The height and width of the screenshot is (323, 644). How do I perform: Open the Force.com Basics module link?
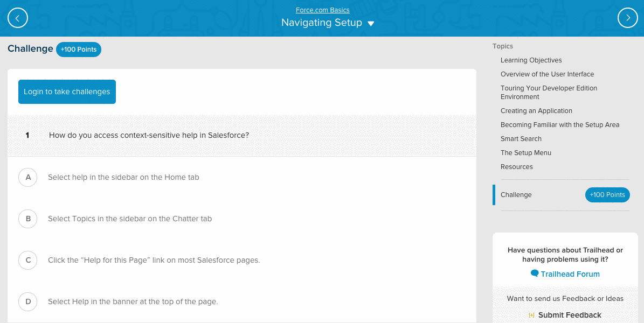pos(322,10)
